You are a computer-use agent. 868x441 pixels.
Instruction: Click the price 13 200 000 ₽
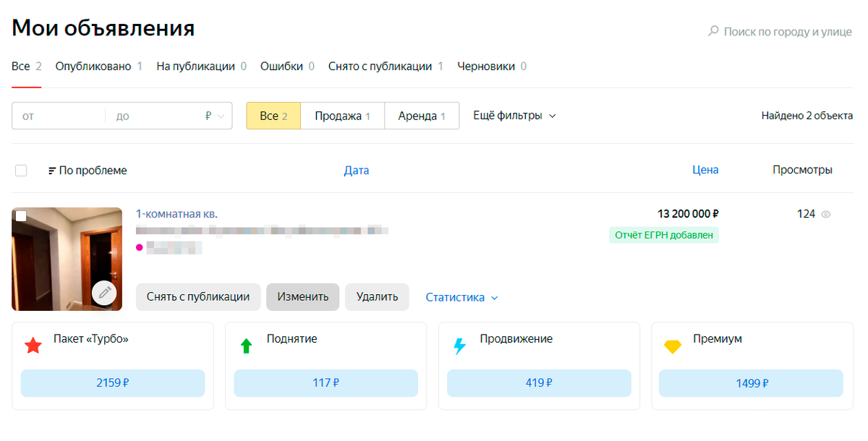coord(688,214)
